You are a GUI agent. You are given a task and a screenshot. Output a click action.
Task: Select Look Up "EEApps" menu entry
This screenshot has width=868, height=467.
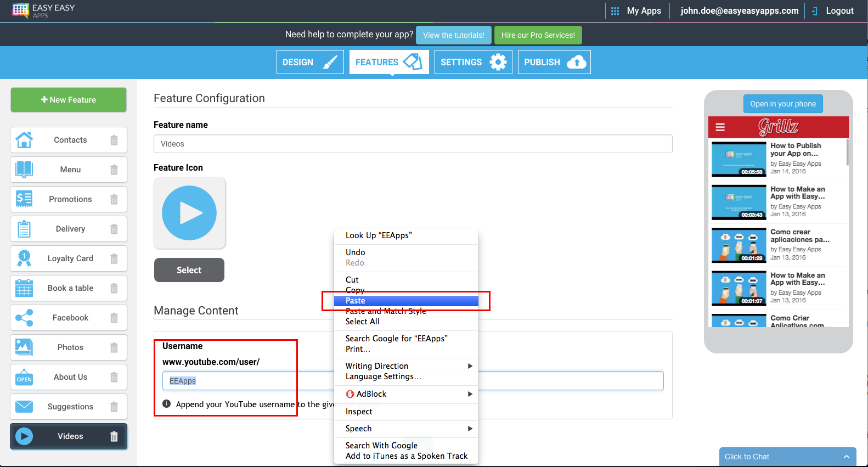406,235
